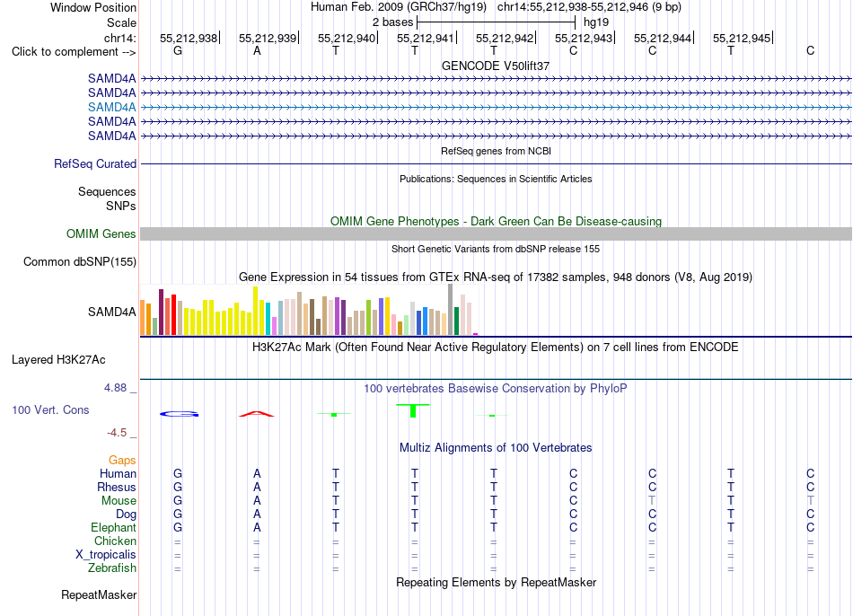Click the dark green GTEx expression bar
The height and width of the screenshot is (616, 853).
(456, 321)
